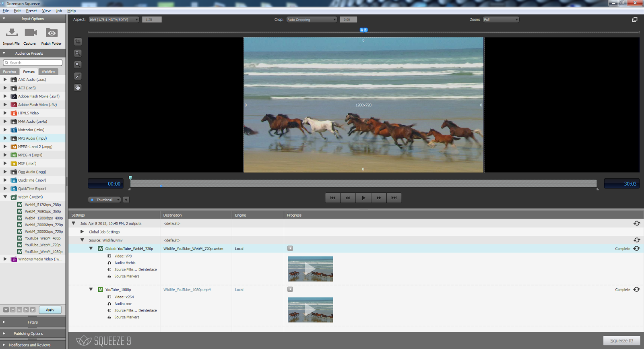Click the blue thumbnail marker on timeline
This screenshot has height=349, width=644.
161,186
